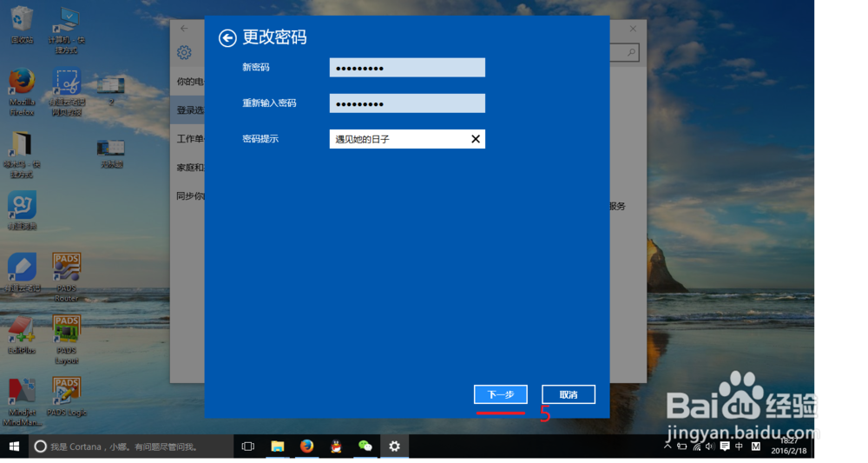
Task: Click the volume speaker tray icon
Action: click(x=710, y=446)
